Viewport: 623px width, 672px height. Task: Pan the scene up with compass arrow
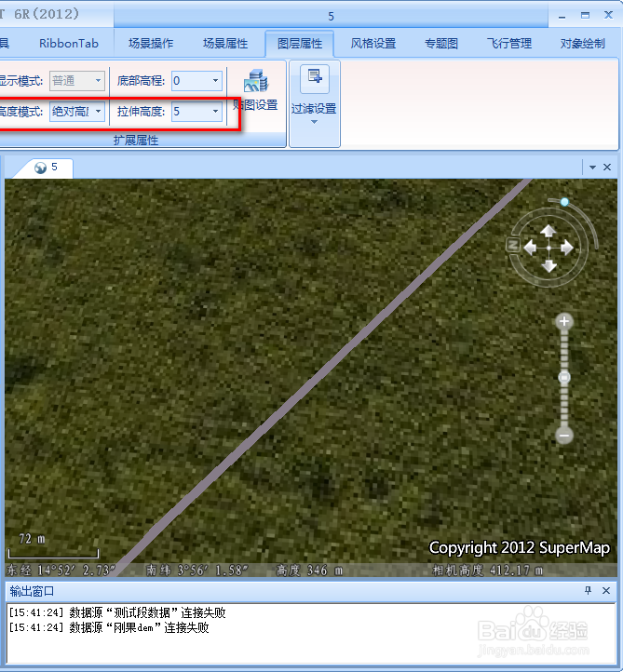tap(549, 231)
